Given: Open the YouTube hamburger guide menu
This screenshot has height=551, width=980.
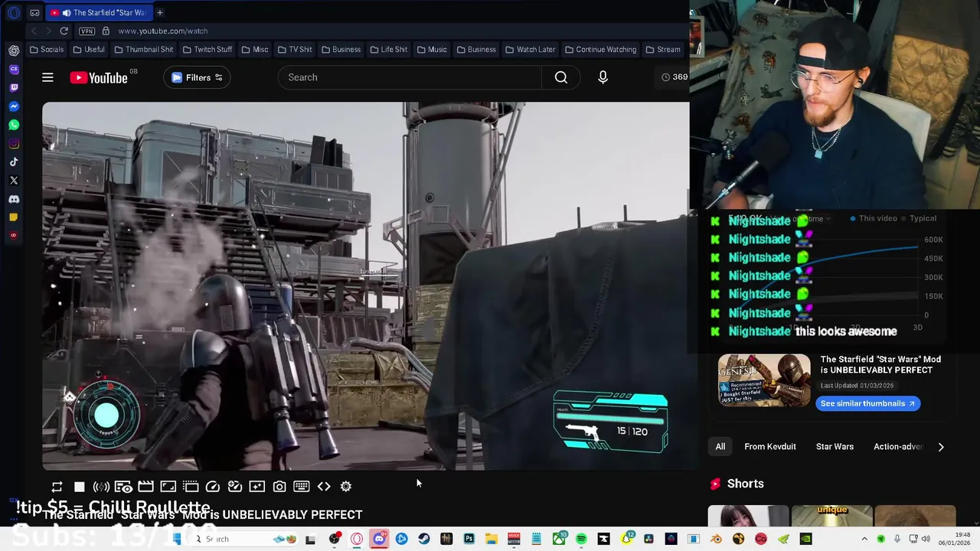Looking at the screenshot, I should point(47,77).
